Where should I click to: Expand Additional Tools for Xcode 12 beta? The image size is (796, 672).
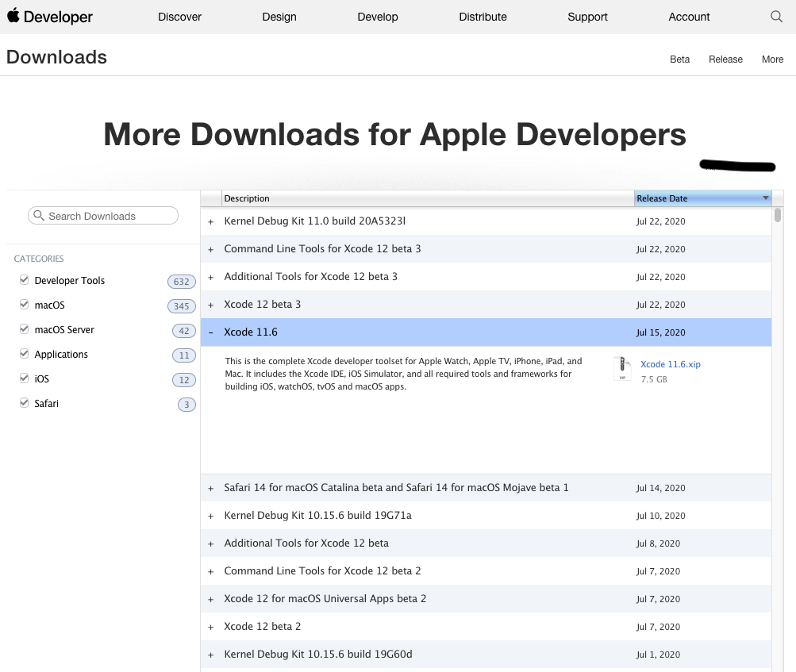(210, 544)
